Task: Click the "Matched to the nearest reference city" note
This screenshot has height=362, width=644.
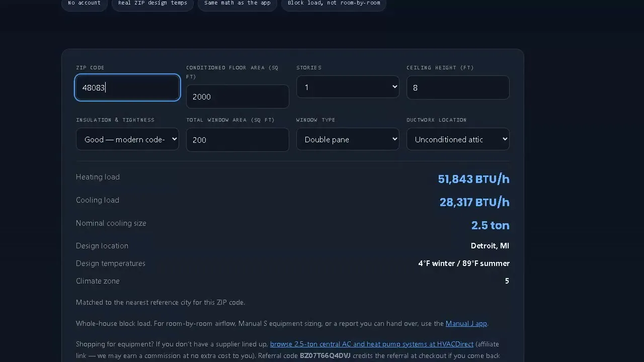Action: tap(160, 302)
